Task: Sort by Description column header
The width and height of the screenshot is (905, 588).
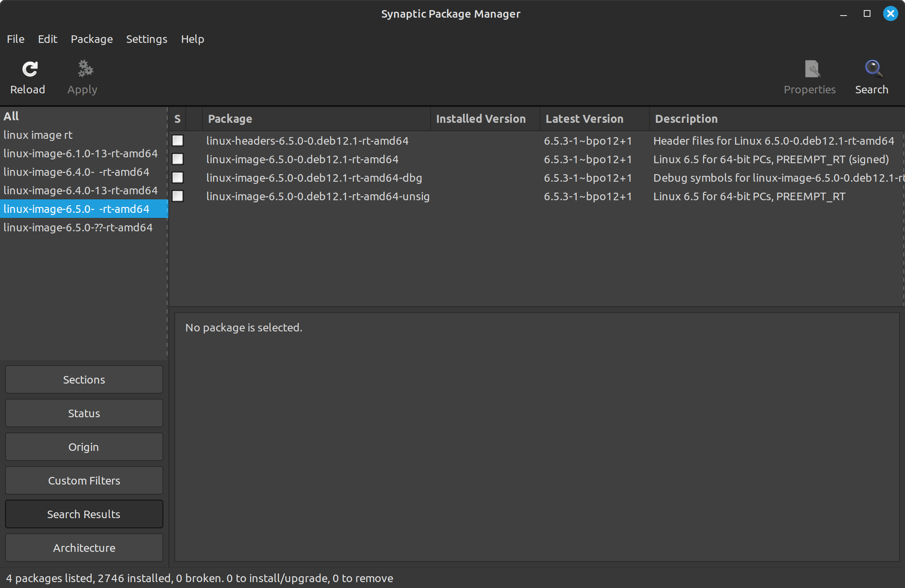Action: [x=777, y=119]
